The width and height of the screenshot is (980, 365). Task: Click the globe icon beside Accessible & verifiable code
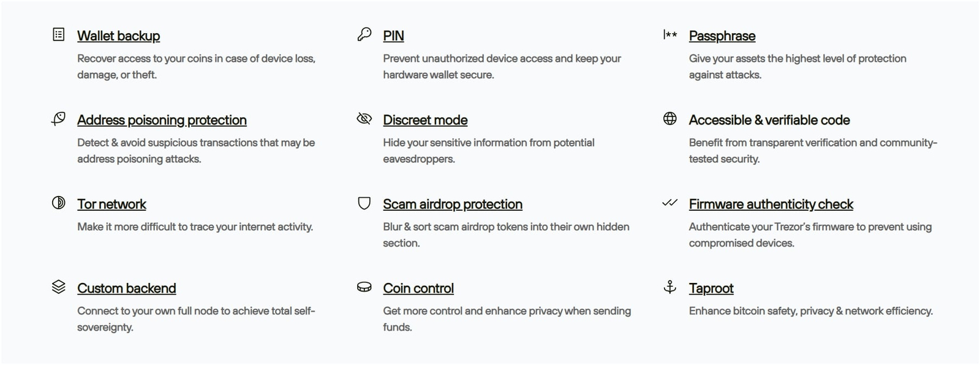click(670, 118)
